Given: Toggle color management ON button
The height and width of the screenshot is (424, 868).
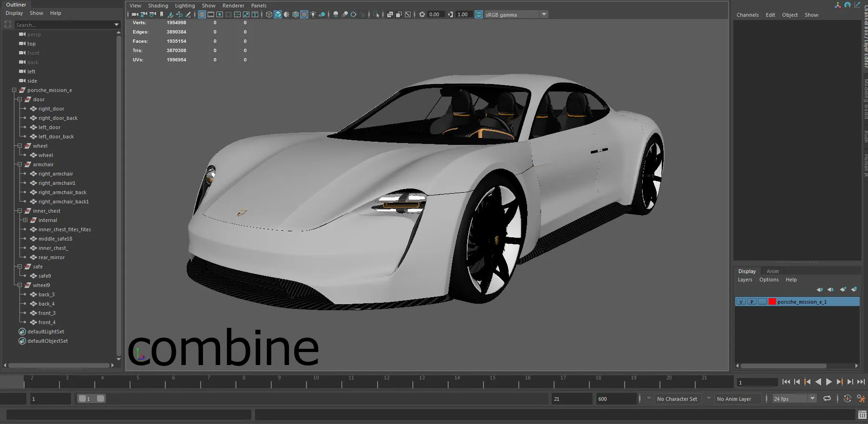Looking at the screenshot, I should (x=479, y=14).
